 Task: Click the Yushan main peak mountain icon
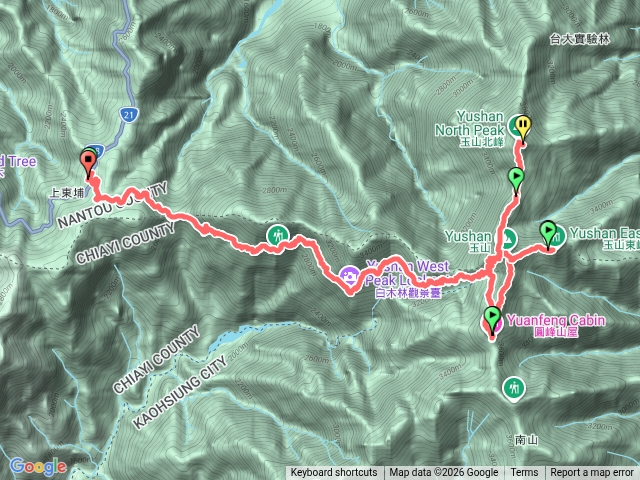click(x=507, y=239)
